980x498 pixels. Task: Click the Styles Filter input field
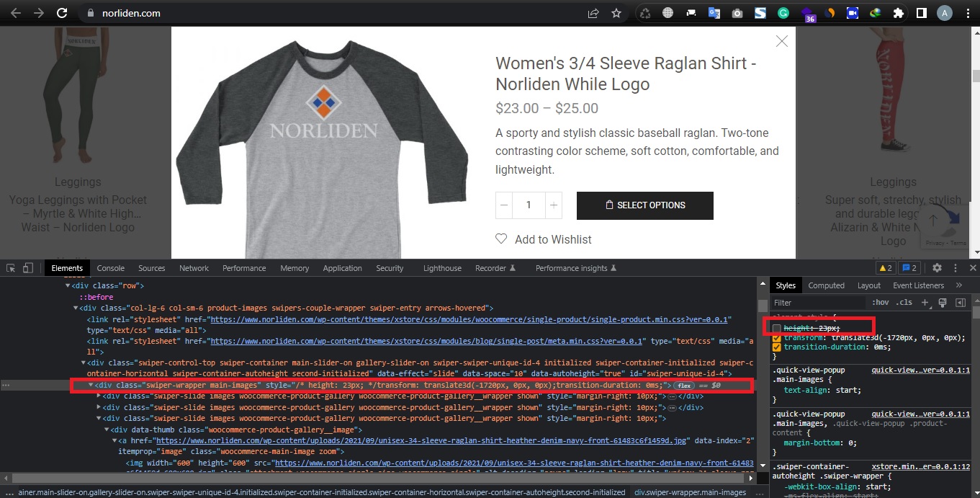tap(818, 303)
